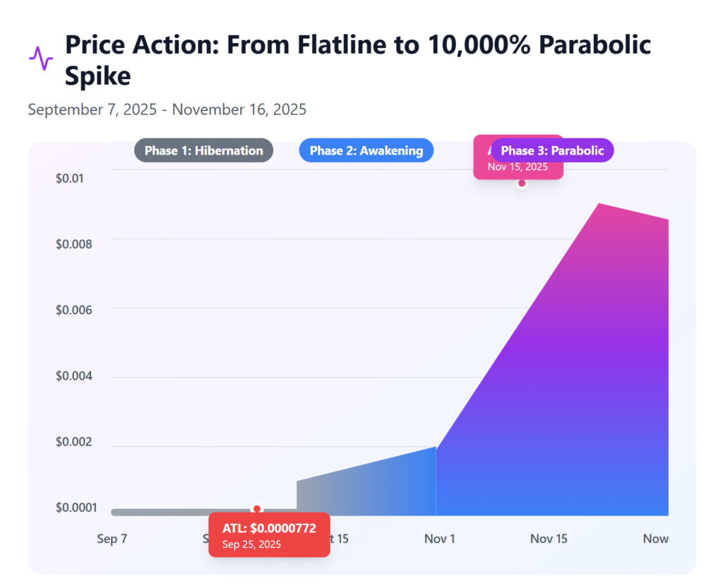Click the $0.008 y-axis label
Screen dimensions: 723x588
(x=73, y=244)
